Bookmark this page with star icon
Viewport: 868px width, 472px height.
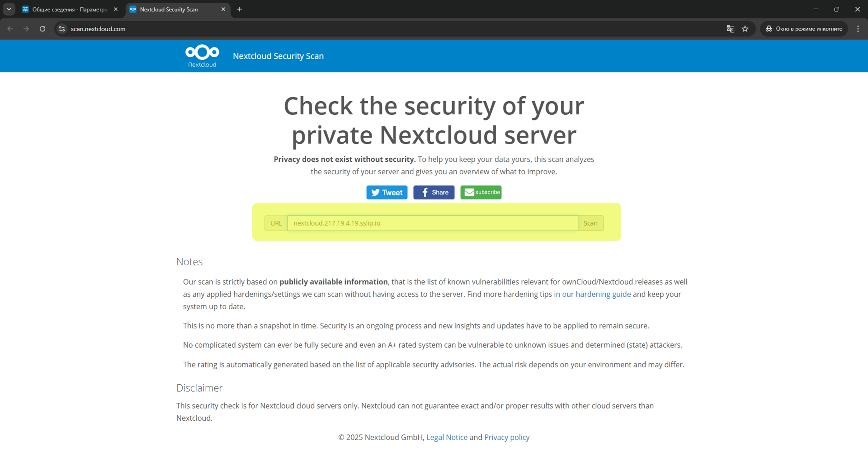(x=745, y=29)
